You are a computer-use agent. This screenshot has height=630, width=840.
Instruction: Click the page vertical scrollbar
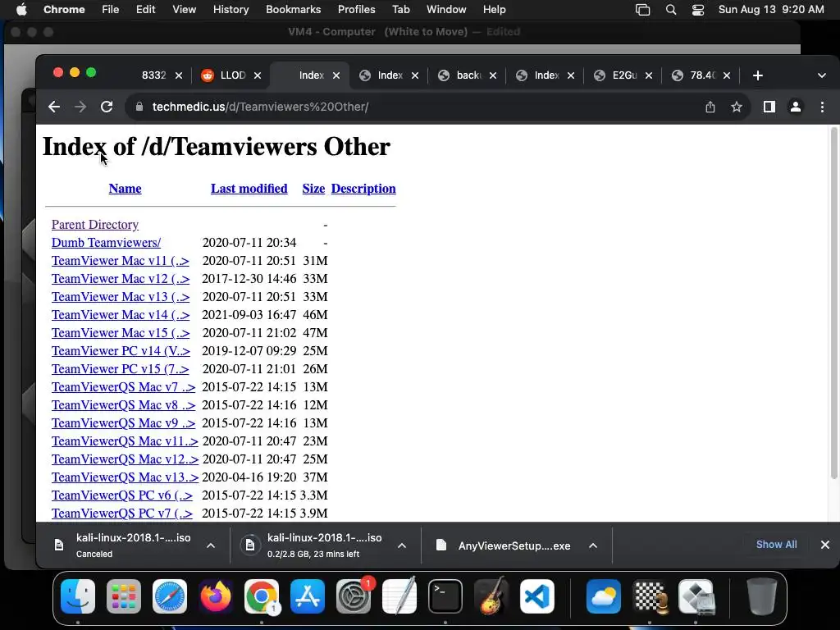833,303
